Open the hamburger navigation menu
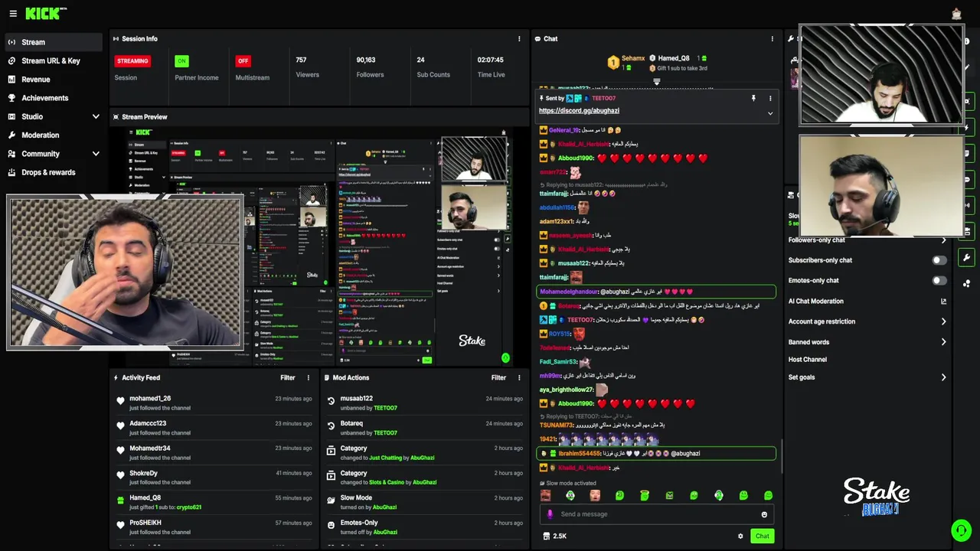 point(12,14)
